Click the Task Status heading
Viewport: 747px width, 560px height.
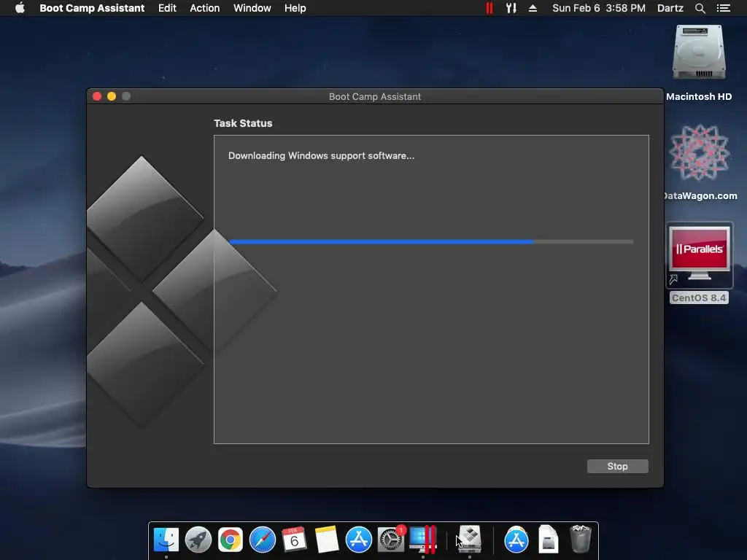click(243, 123)
